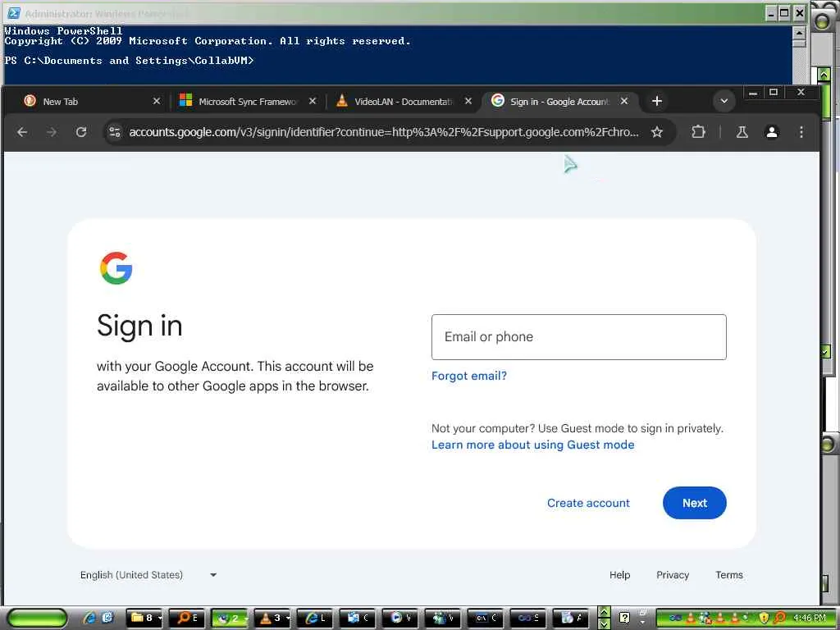Open Chrome three-dot menu
This screenshot has width=840, height=630.
pos(801,132)
